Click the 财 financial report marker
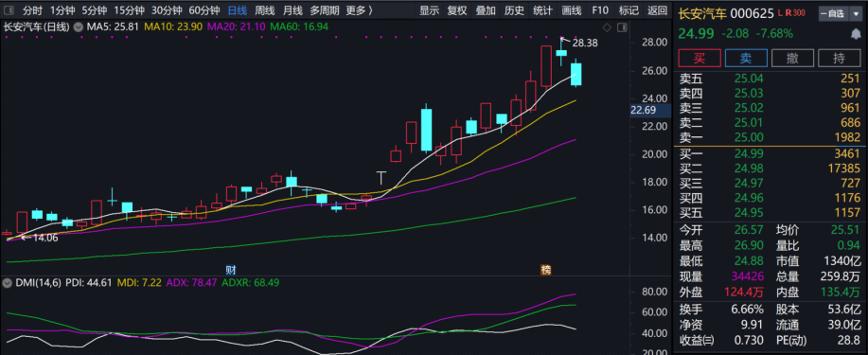Screen dimensions: 868x355 point(231,270)
